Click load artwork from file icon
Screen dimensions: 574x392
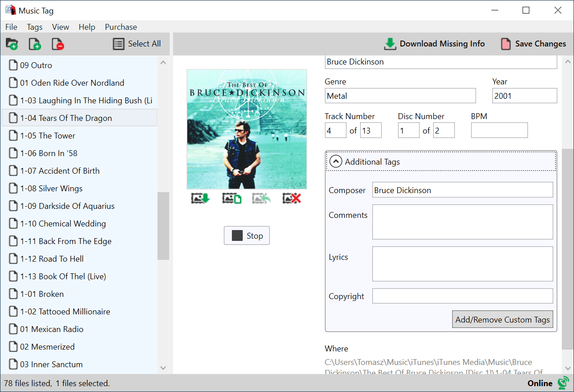[x=232, y=198]
